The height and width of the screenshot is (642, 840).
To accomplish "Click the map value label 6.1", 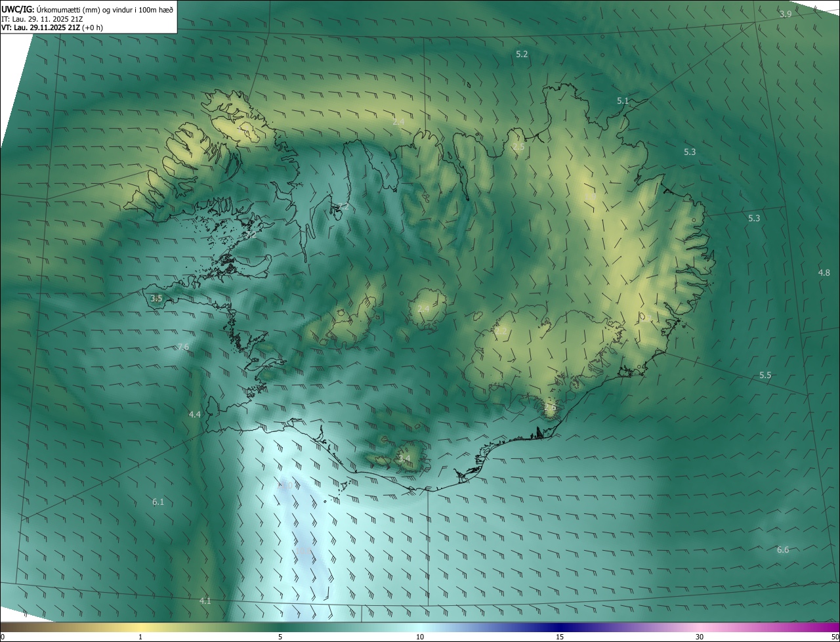I will tap(158, 502).
